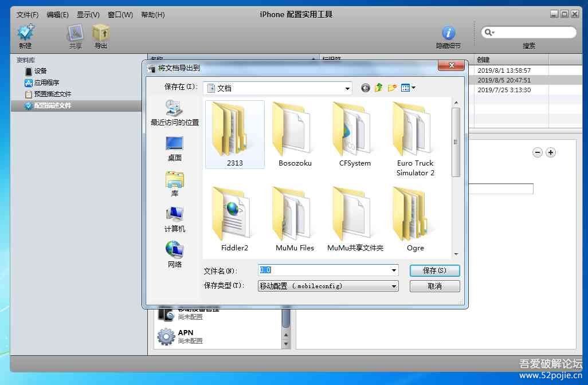Image resolution: width=588 pixels, height=385 pixels.
Task: Open 网络 in the places bar
Action: point(174,255)
